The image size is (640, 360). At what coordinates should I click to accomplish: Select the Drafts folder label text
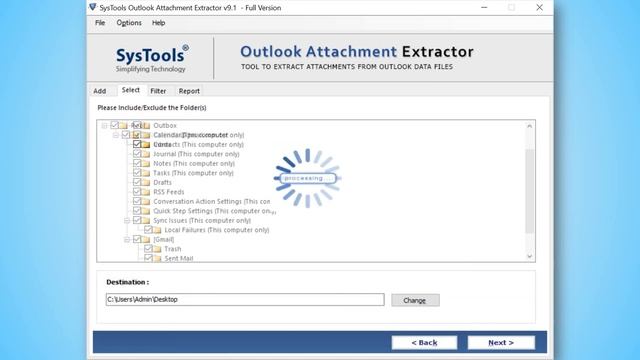tap(162, 182)
